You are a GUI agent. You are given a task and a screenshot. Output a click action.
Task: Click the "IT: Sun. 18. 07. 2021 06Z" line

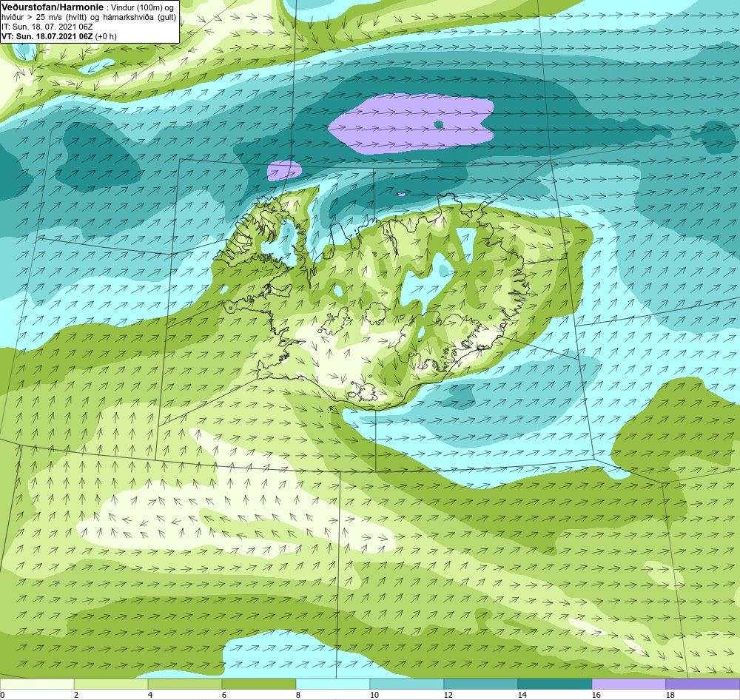tap(47, 27)
